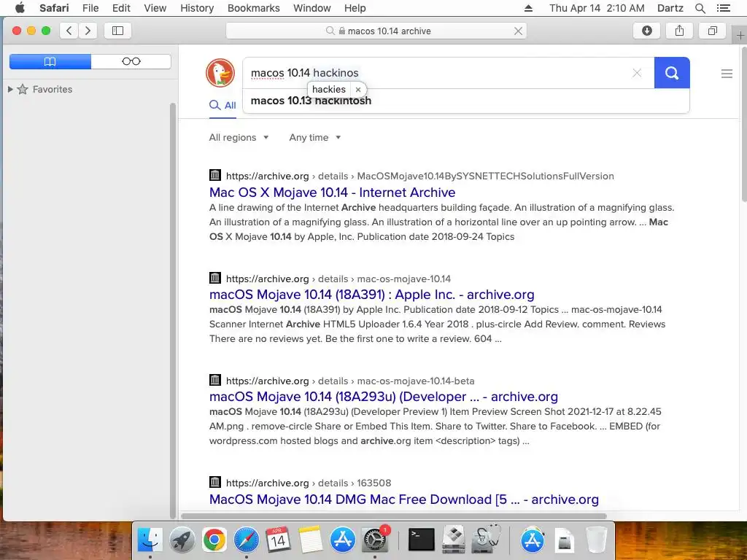Screen dimensions: 747x560
Task: Click Safari compass icon in Dock
Action: coord(247,540)
